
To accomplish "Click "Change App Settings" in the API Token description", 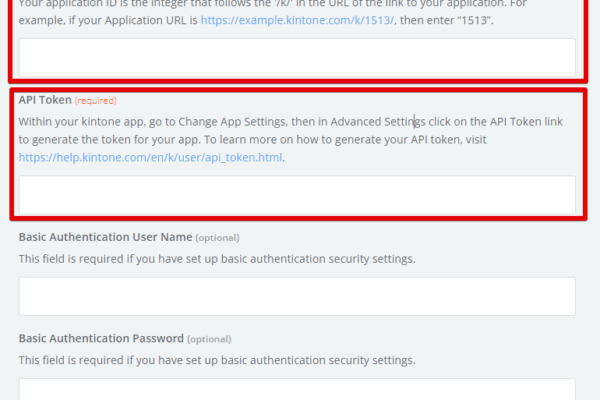I will coord(227,121).
